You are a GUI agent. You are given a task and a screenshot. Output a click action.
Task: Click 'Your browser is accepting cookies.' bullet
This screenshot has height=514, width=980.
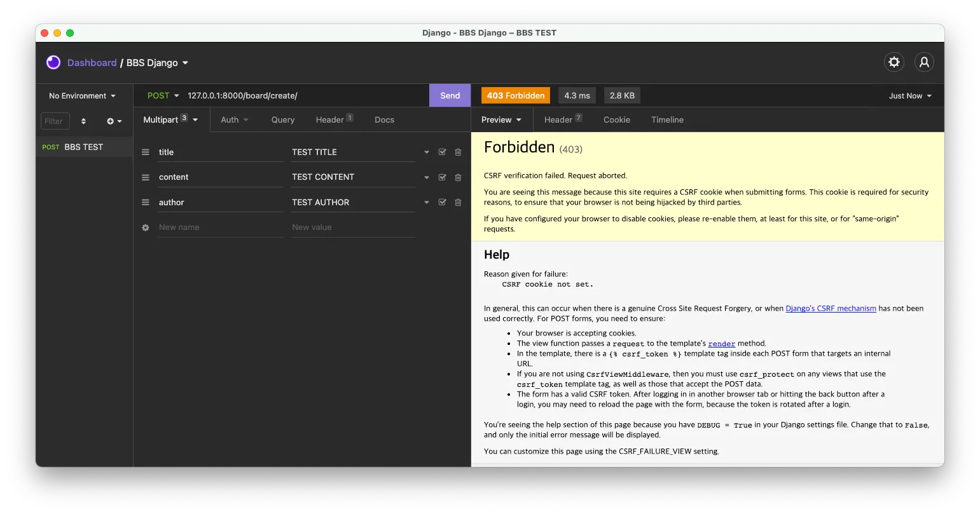coord(576,333)
